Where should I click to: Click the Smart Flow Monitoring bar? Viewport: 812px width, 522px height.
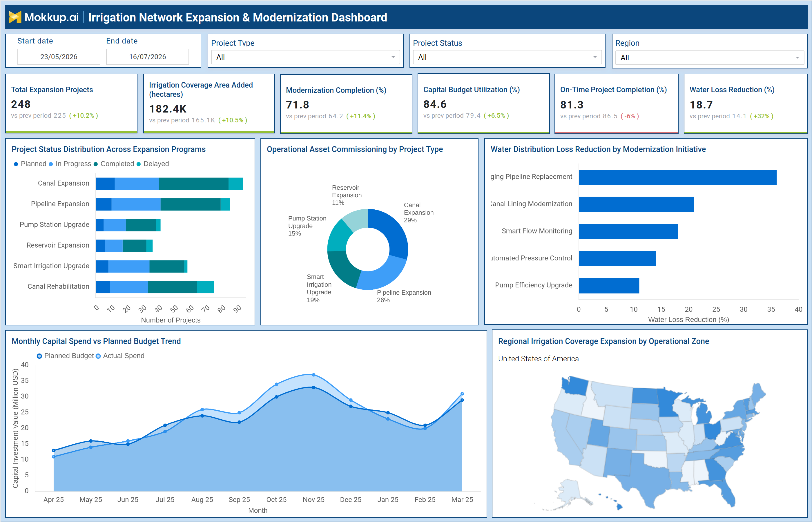(628, 231)
